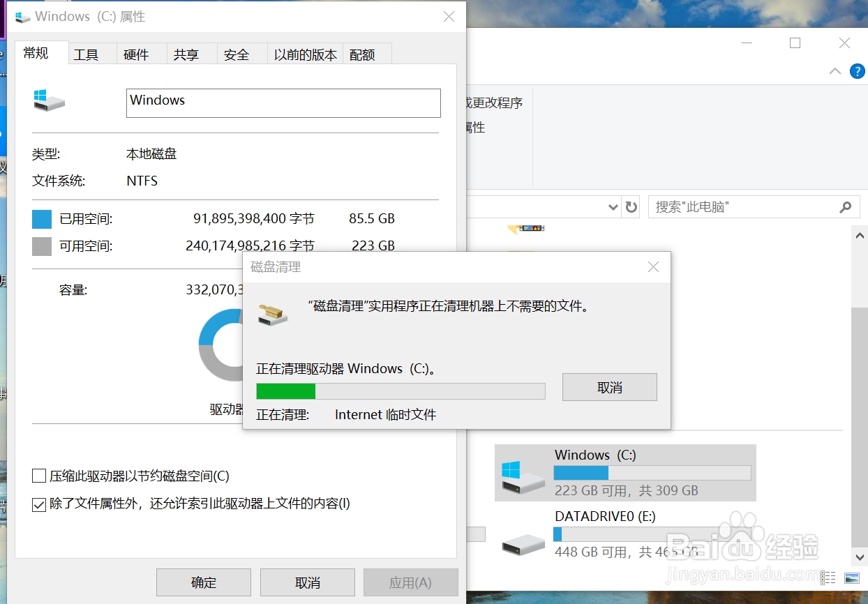Viewport: 868px width, 604px height.
Task: Enable 压缩此驱动器以节约磁盘空间 checkbox
Action: [x=39, y=476]
